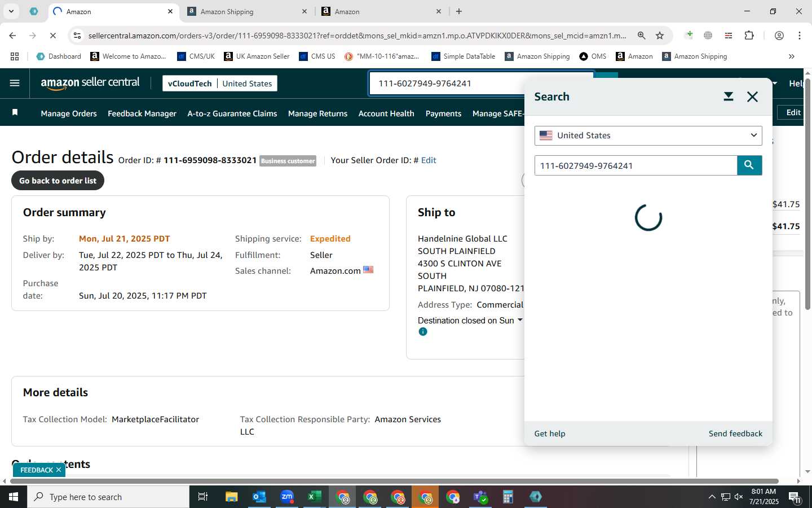Click the Expedited shipping service text
This screenshot has width=812, height=508.
click(x=330, y=239)
